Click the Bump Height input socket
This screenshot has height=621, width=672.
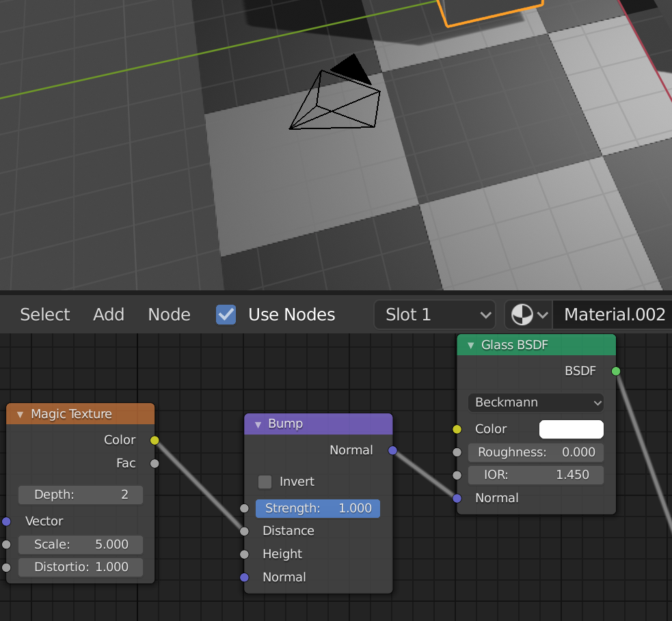click(244, 554)
